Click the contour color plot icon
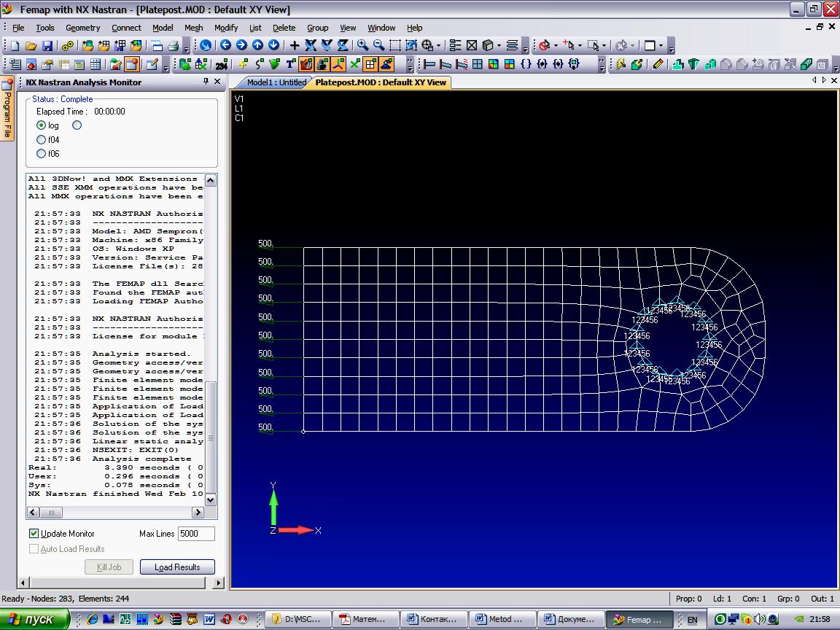 coord(494,65)
